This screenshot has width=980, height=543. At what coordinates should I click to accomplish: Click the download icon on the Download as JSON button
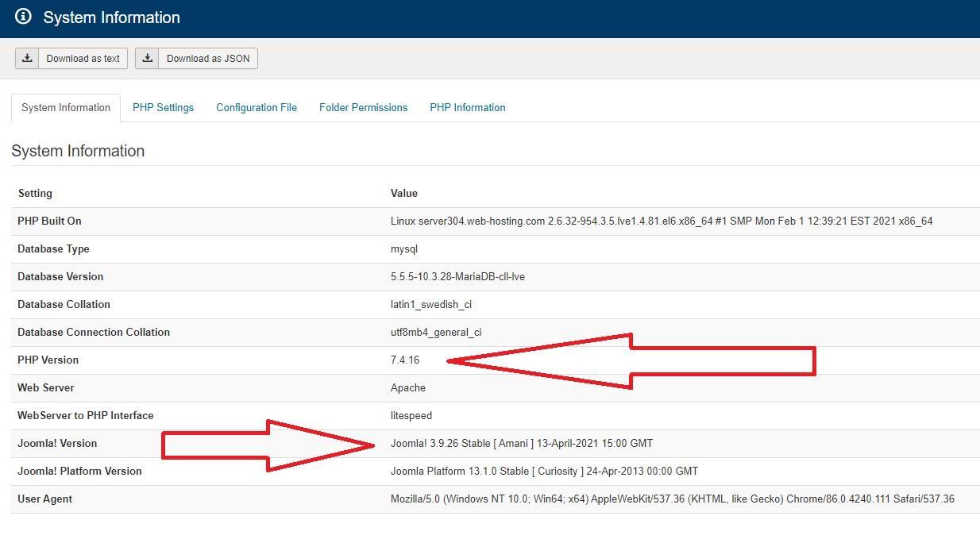point(147,58)
